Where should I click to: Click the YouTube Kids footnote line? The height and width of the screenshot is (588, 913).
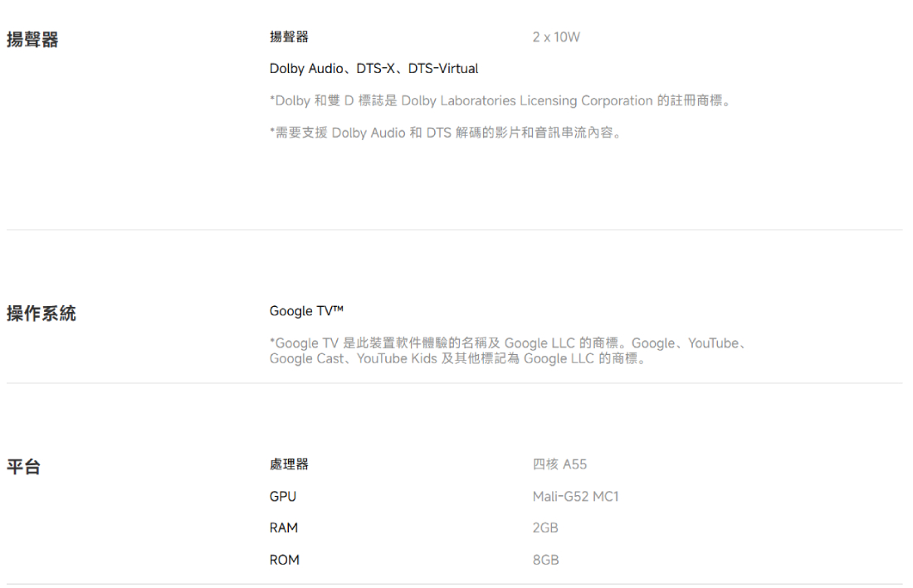pyautogui.click(x=458, y=359)
